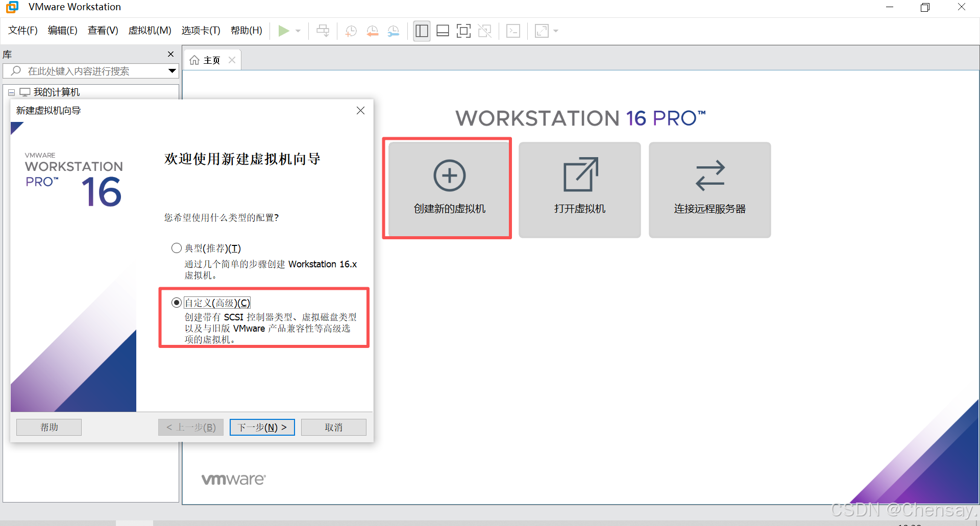Click the 连接远程服务器 tile

pyautogui.click(x=709, y=190)
